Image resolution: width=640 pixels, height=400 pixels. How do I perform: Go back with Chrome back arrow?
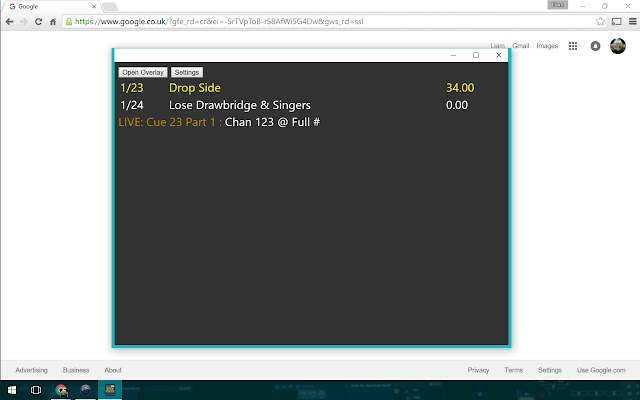(x=10, y=22)
